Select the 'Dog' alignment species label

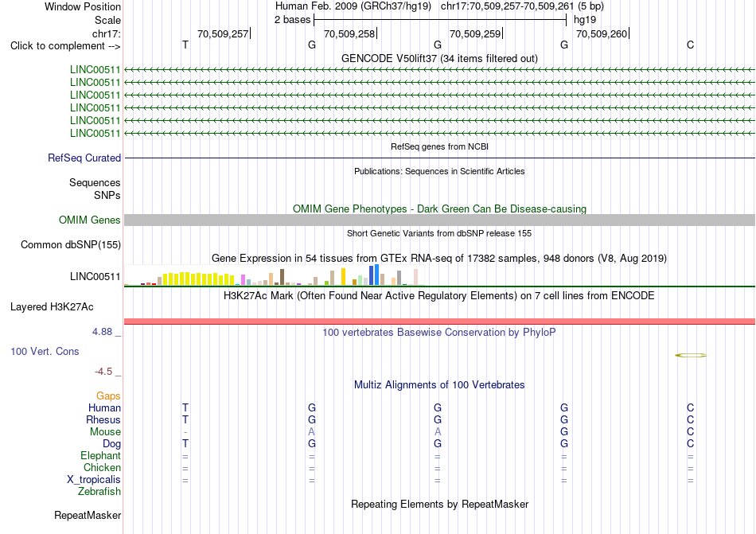tap(111, 444)
